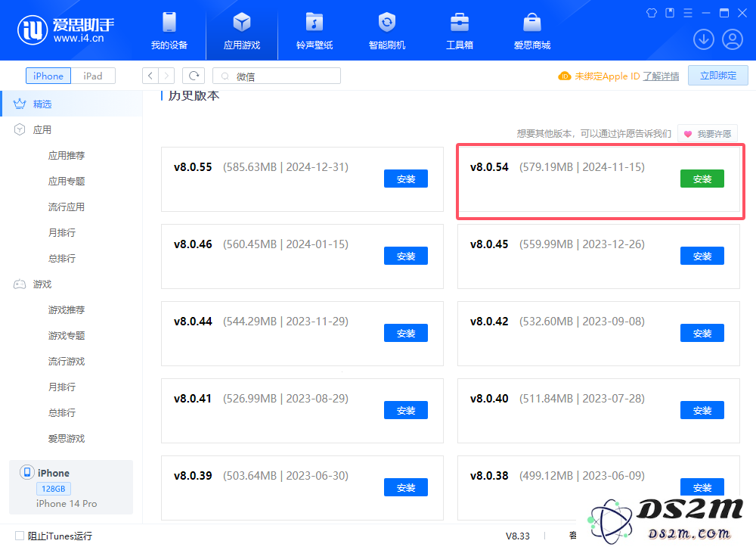The image size is (756, 547).
Task: Open the 铃声壁纸 music folder icon
Action: (314, 22)
